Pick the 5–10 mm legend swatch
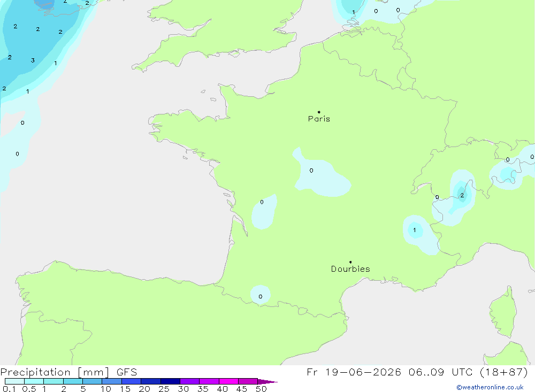This screenshot has height=392, width=535. pyautogui.click(x=93, y=381)
